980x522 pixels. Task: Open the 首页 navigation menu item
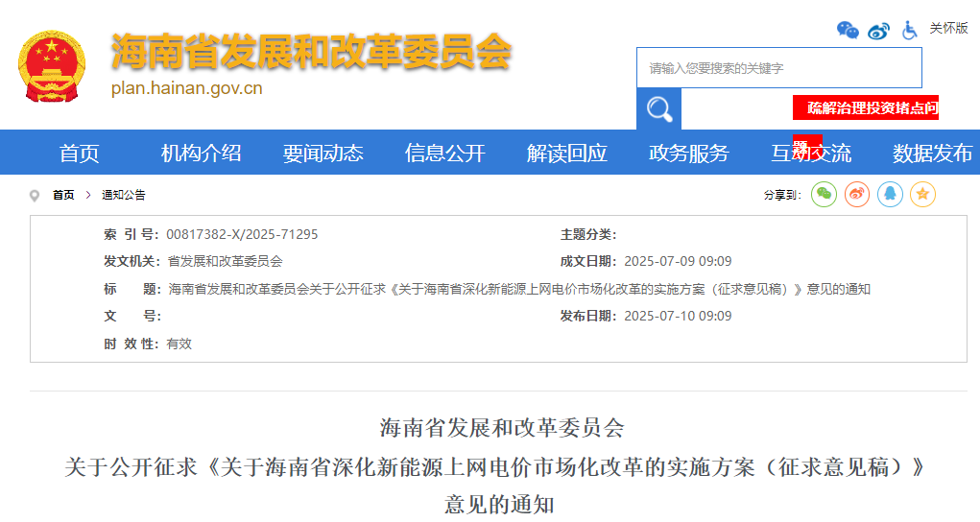pyautogui.click(x=79, y=154)
